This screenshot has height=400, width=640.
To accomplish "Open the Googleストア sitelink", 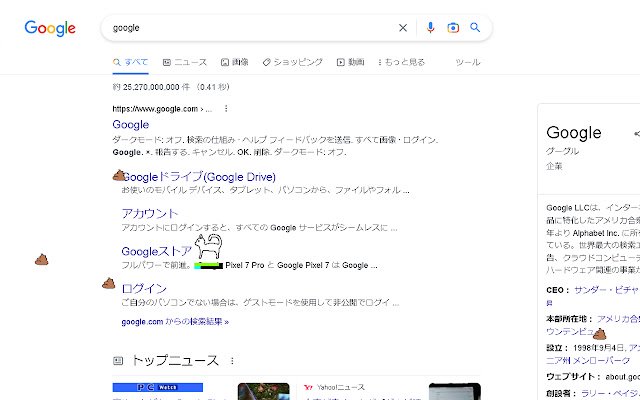I will point(157,251).
